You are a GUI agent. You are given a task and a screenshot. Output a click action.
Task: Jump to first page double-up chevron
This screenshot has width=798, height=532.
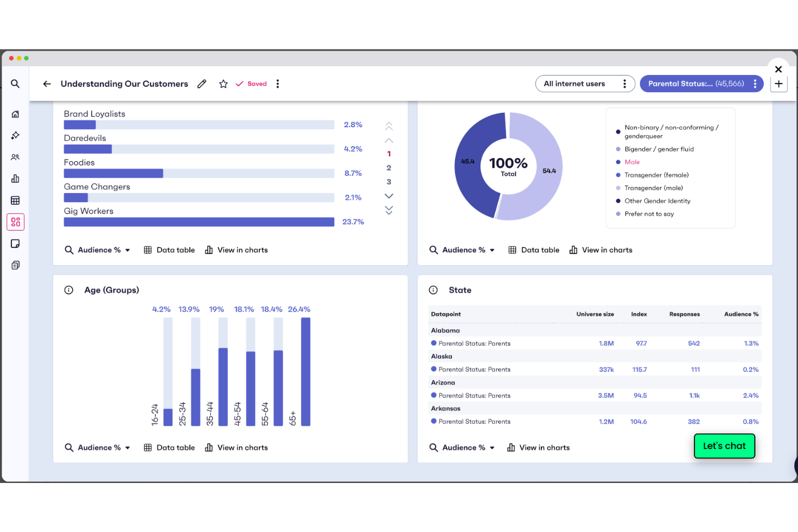click(389, 126)
